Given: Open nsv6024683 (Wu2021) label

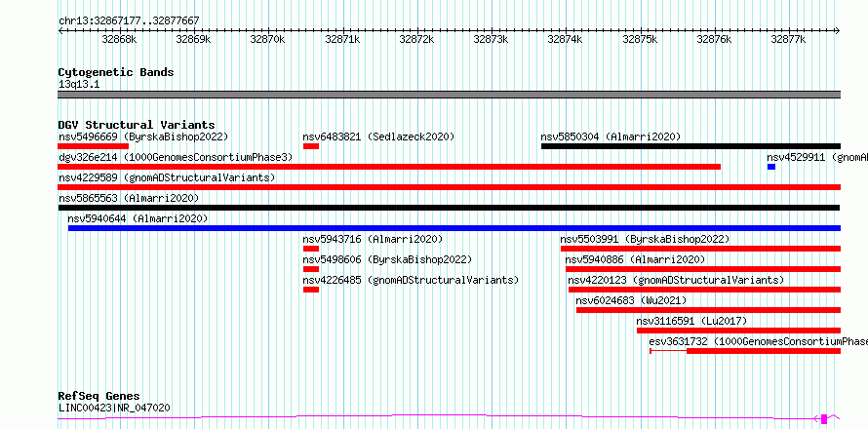Looking at the screenshot, I should (631, 300).
